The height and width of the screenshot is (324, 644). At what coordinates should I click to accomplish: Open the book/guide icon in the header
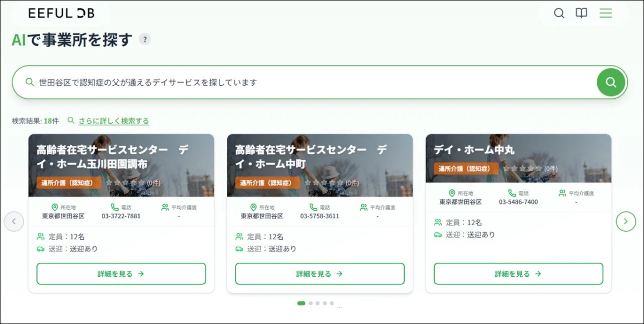(581, 13)
